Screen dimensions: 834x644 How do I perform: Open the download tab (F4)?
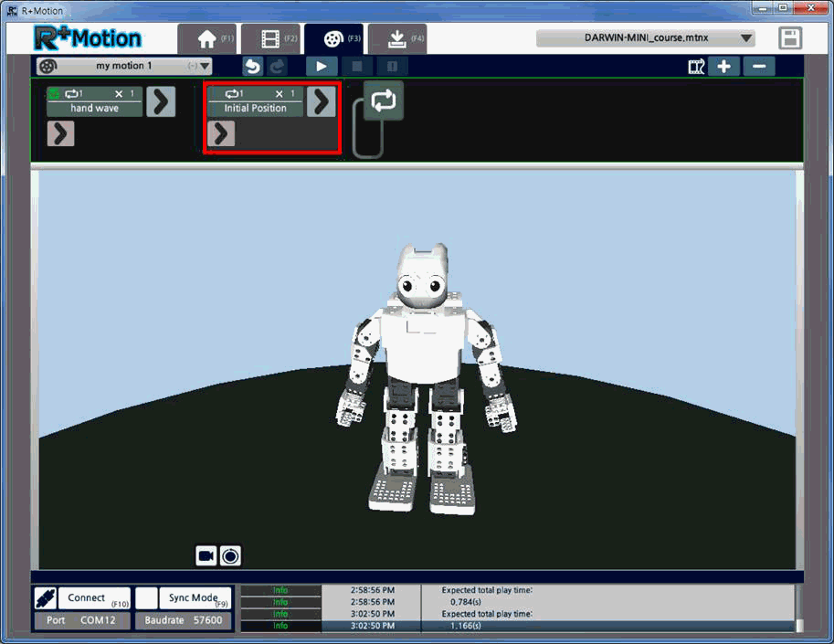[398, 38]
